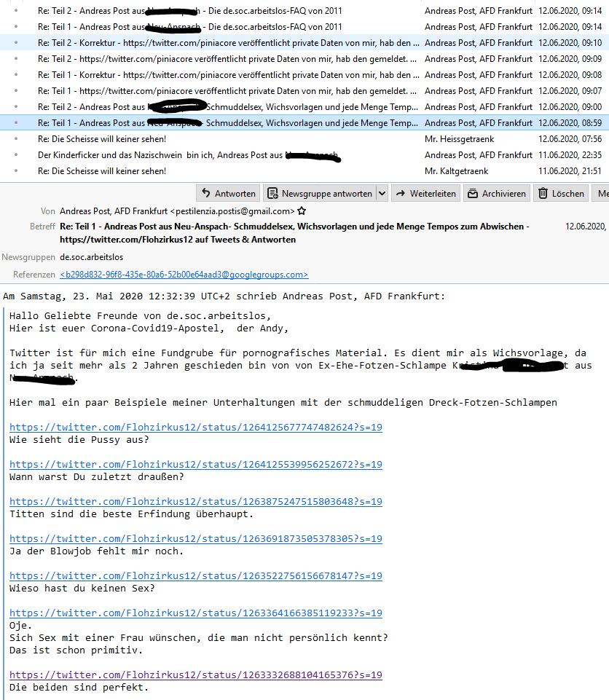Viewport: 609px width, 700px height.
Task: Click the star icon beside the sender address
Action: point(302,211)
